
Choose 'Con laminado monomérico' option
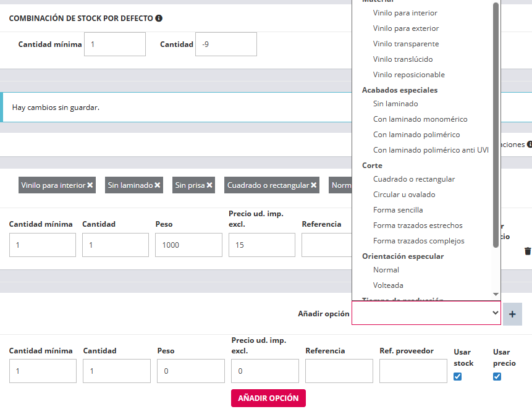(x=420, y=119)
